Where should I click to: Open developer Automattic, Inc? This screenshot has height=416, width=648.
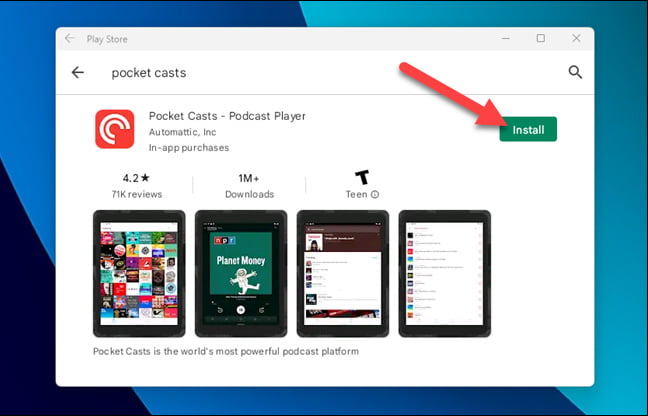[182, 132]
